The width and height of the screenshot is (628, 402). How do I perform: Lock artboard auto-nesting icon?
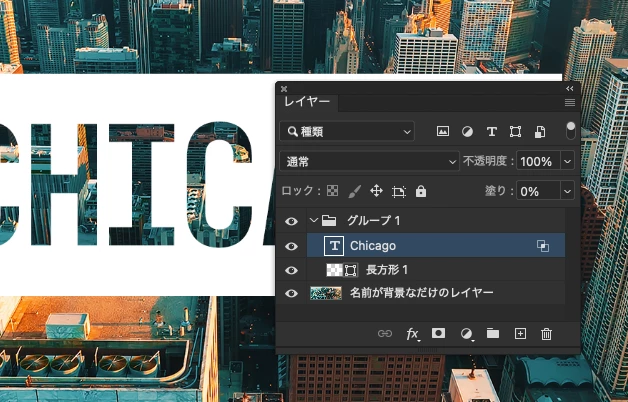399,191
